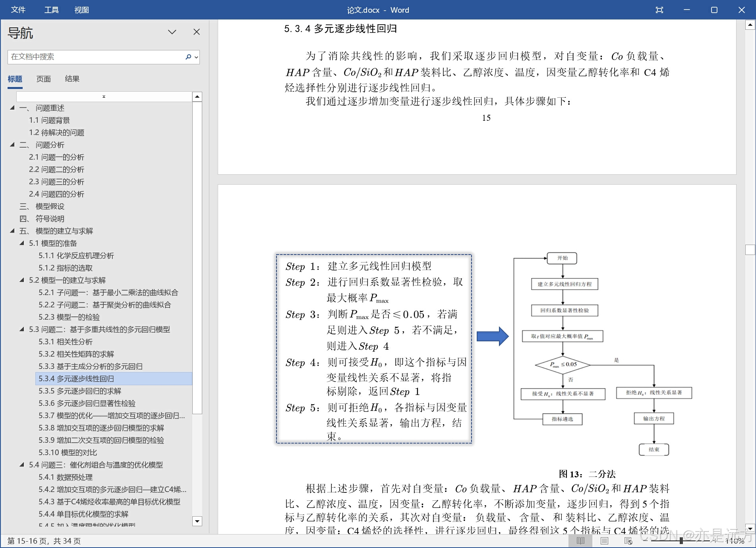Go to heading 5.3.6 多元逐步回归显著性检验
Image resolution: width=756 pixels, height=548 pixels.
(x=87, y=403)
